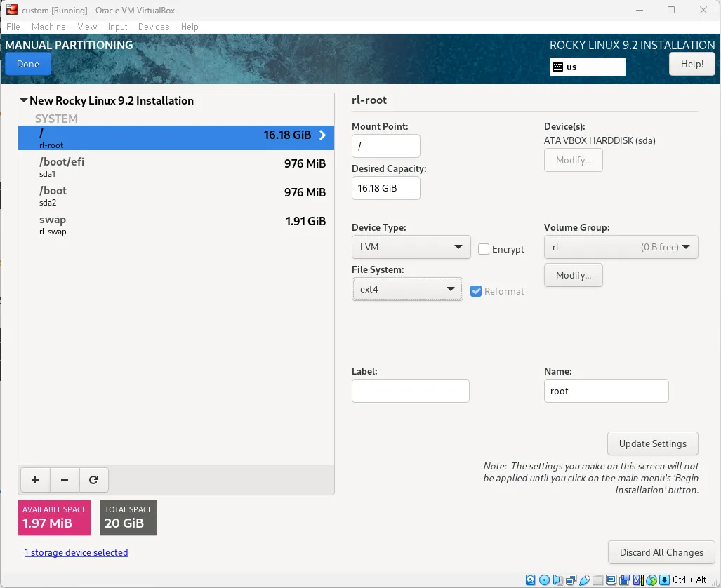Click the TOTAL SPACE 20 GiB box
This screenshot has width=721, height=588.
point(128,518)
